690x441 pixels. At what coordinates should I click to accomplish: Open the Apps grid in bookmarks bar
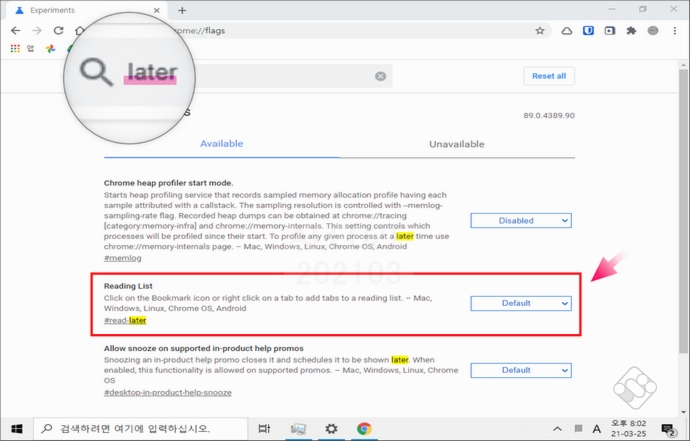tap(15, 48)
